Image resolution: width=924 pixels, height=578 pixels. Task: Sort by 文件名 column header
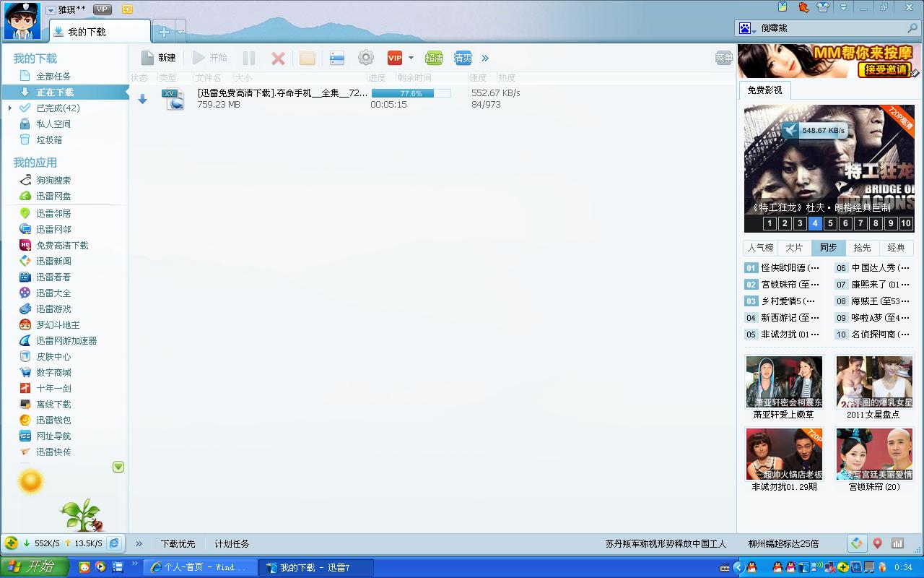[208, 77]
